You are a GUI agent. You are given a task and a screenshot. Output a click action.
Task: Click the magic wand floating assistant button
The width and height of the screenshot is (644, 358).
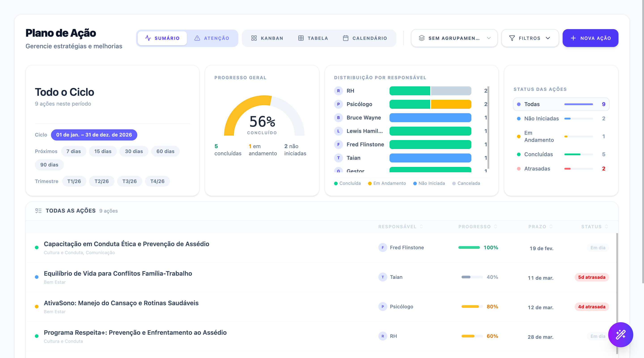click(x=620, y=335)
